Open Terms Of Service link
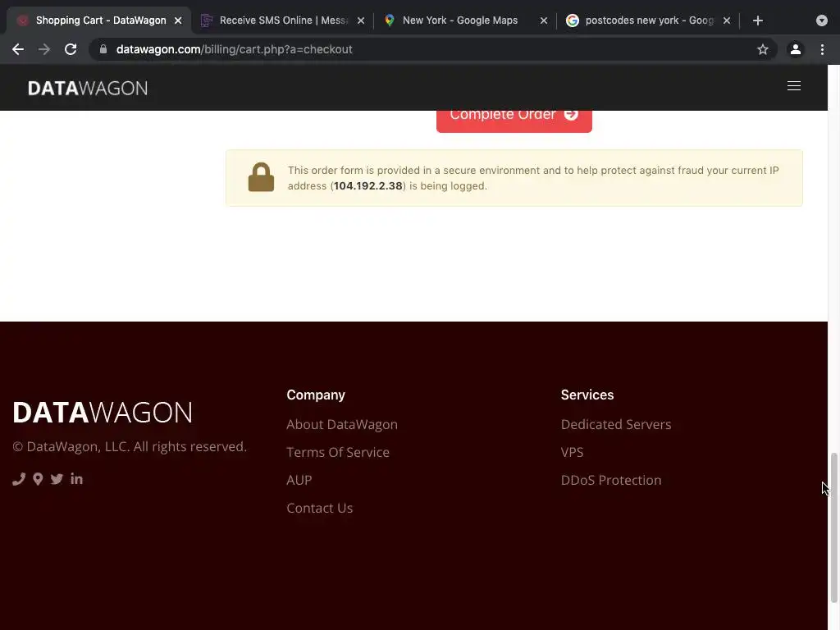Screen dimensions: 840x630 pos(338,452)
